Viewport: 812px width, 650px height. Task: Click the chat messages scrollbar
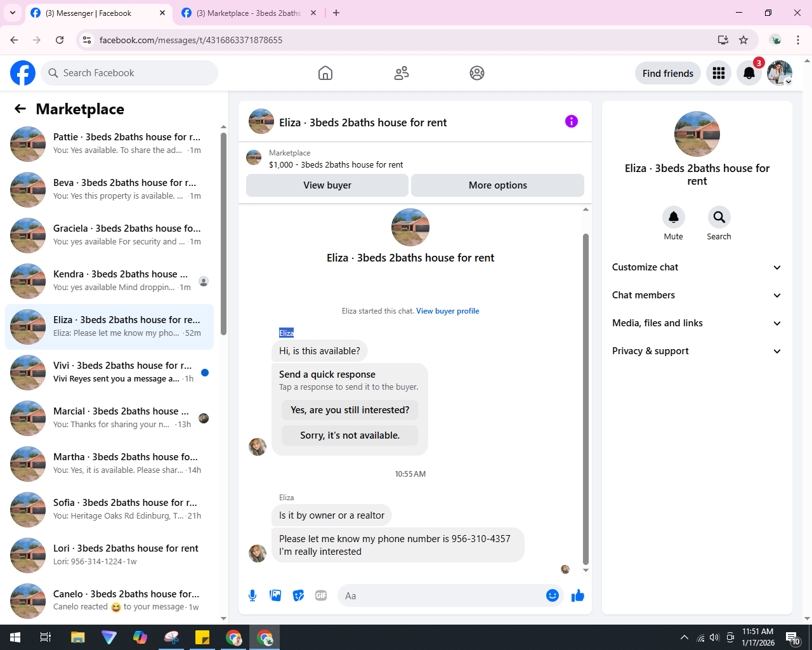pyautogui.click(x=586, y=399)
